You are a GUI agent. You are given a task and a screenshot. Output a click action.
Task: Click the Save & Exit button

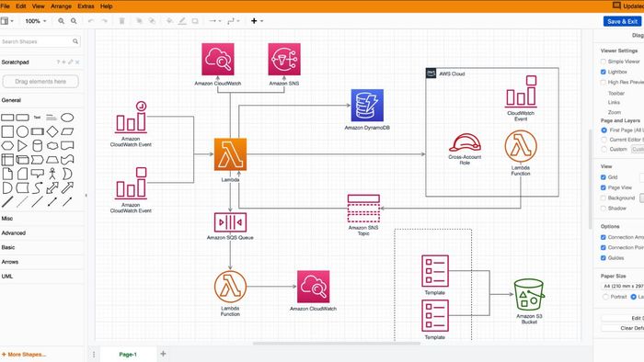click(623, 21)
